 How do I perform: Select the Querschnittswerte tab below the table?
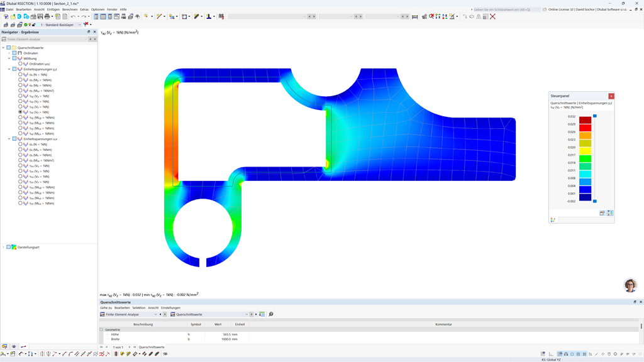152,347
